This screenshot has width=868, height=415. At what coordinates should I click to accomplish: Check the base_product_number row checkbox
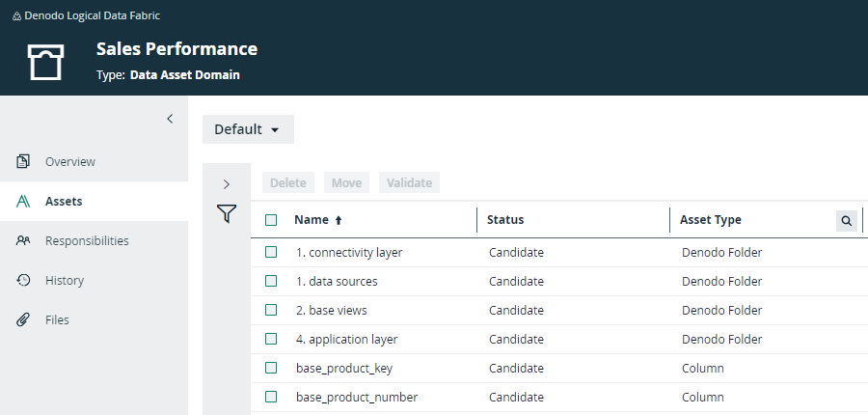[x=271, y=397]
